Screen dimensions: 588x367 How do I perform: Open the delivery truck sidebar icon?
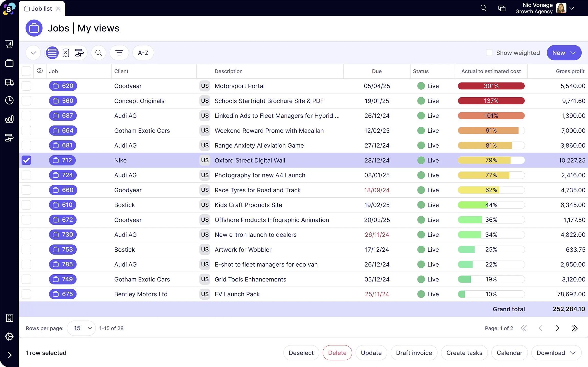(x=9, y=82)
